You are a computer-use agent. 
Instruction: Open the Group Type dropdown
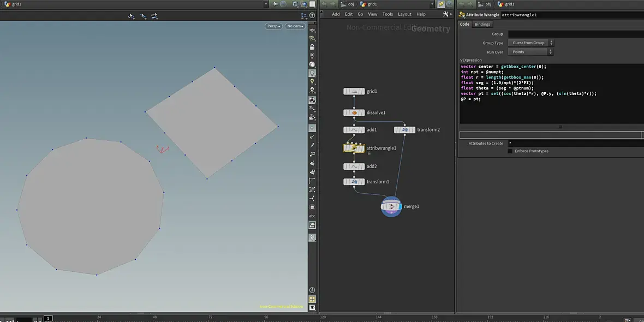[530, 43]
